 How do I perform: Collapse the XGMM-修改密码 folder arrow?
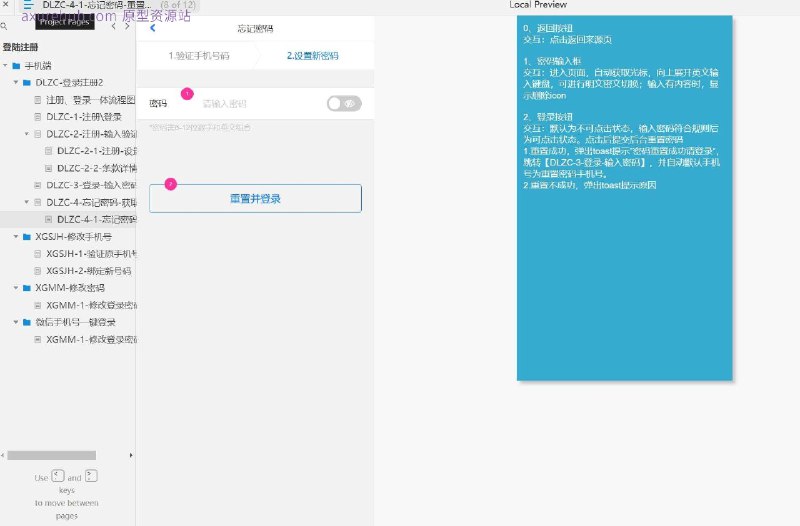click(16, 288)
